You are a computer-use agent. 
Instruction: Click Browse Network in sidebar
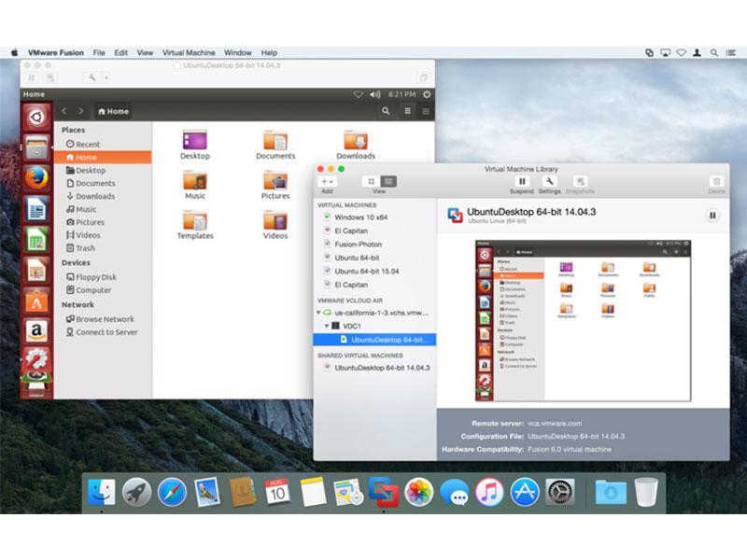point(103,319)
